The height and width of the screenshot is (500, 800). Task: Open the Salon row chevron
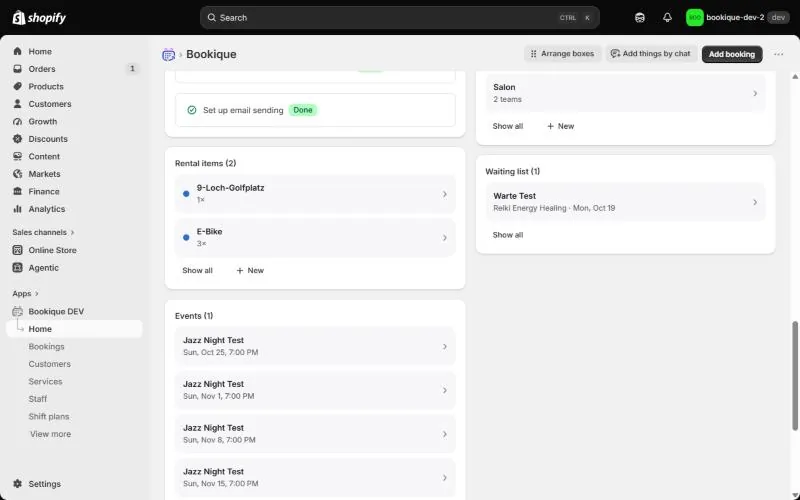tap(755, 93)
